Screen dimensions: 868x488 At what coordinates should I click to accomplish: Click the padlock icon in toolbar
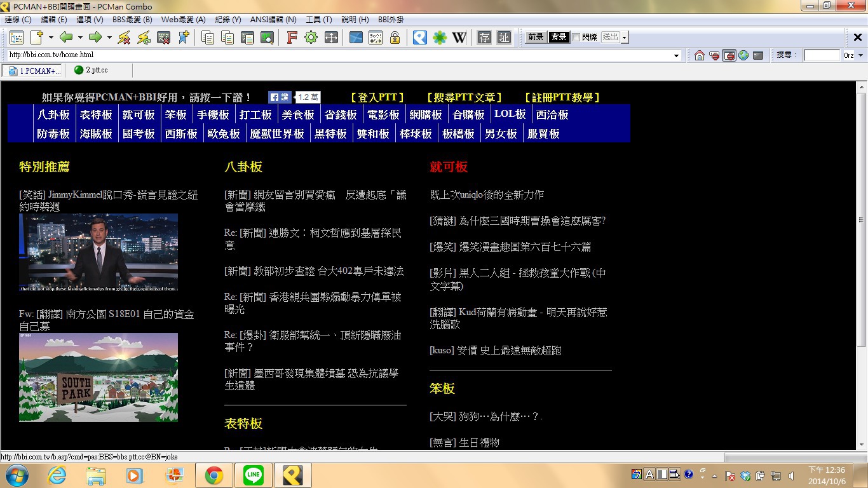coord(395,37)
